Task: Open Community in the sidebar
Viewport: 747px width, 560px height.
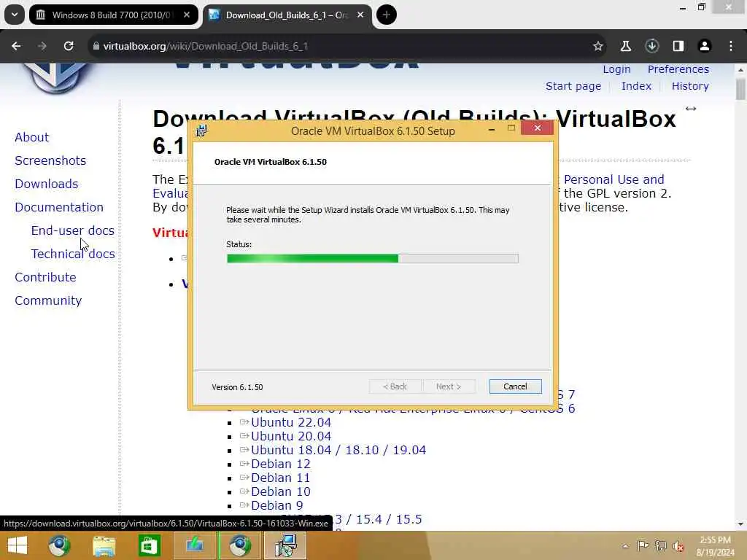Action: (48, 300)
